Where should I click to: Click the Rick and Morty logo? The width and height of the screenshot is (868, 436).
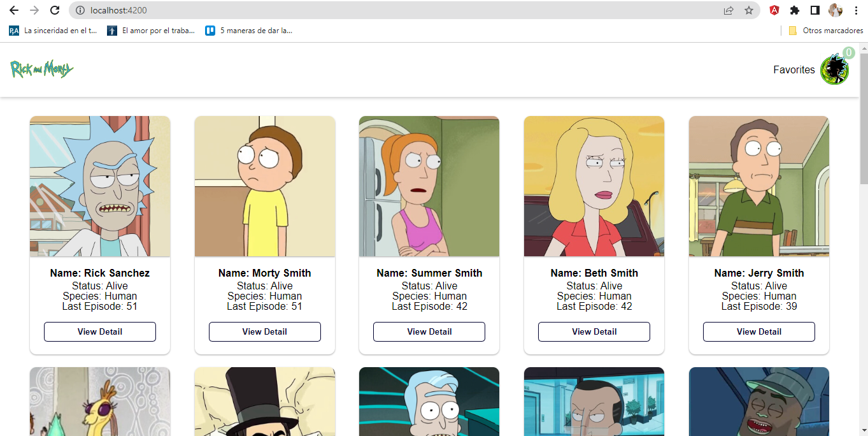[x=42, y=69]
